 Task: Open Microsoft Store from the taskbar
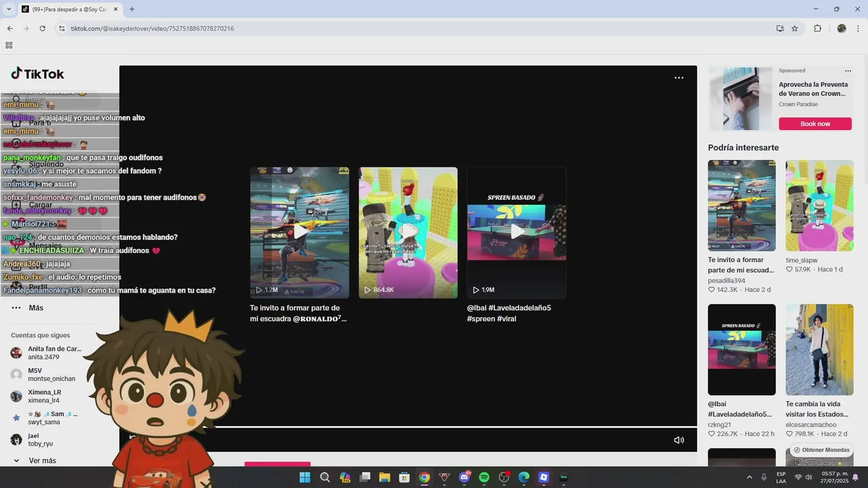click(404, 477)
